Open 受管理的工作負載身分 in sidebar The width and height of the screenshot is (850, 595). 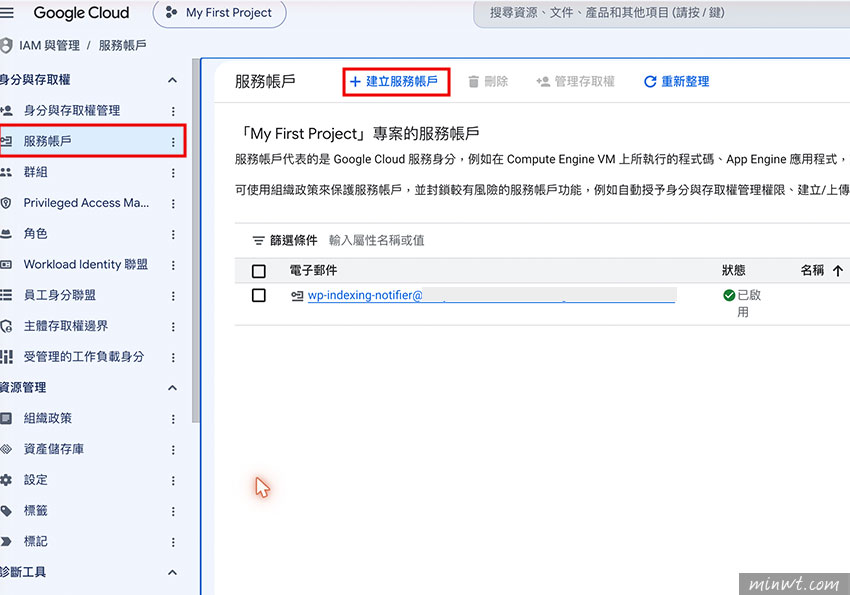click(x=84, y=357)
